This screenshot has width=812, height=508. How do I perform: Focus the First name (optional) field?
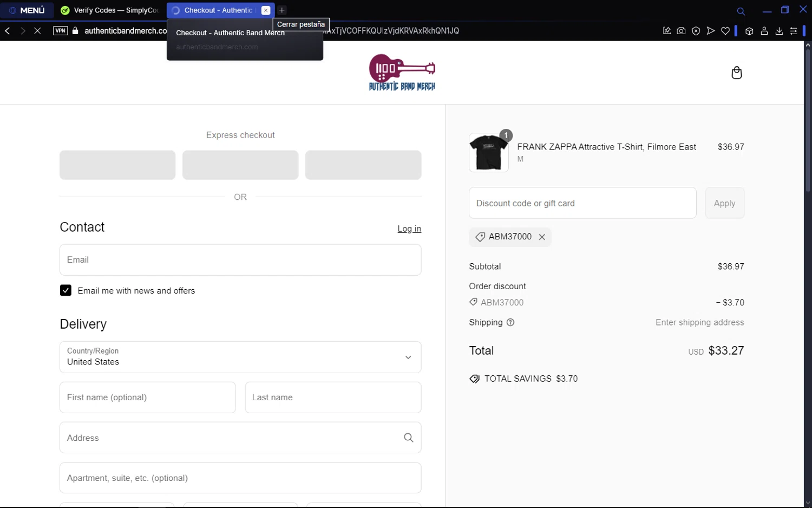pyautogui.click(x=148, y=397)
